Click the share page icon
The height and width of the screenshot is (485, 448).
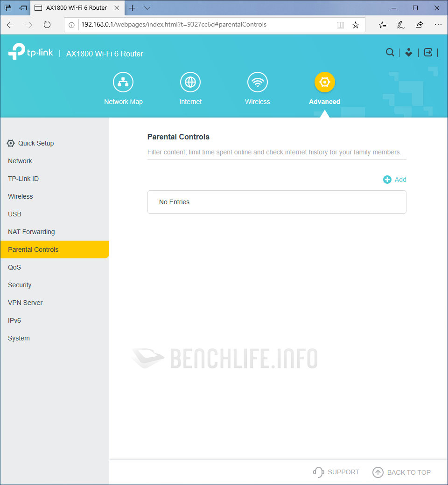click(x=419, y=25)
